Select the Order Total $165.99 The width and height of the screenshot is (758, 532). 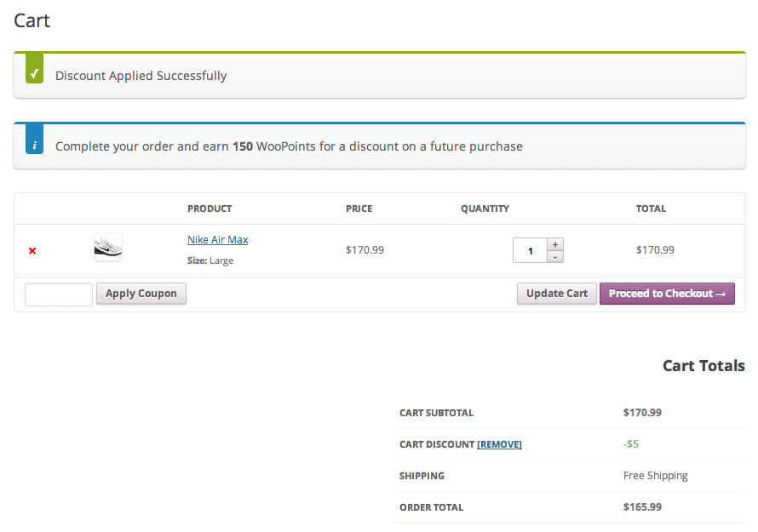642,507
